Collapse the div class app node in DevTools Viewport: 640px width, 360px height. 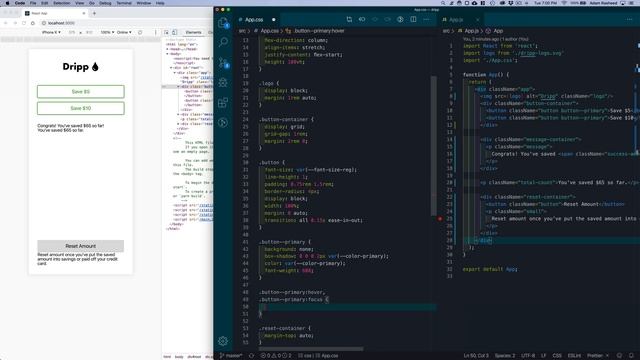(x=175, y=72)
